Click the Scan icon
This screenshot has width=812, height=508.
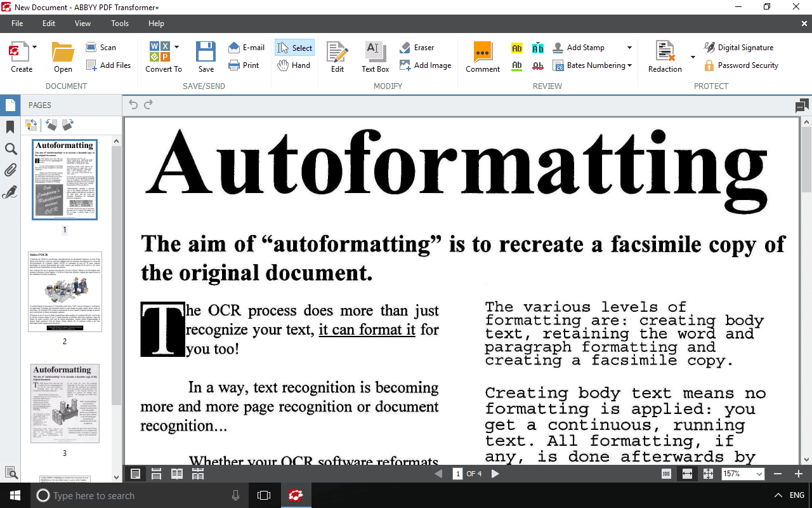pos(92,48)
